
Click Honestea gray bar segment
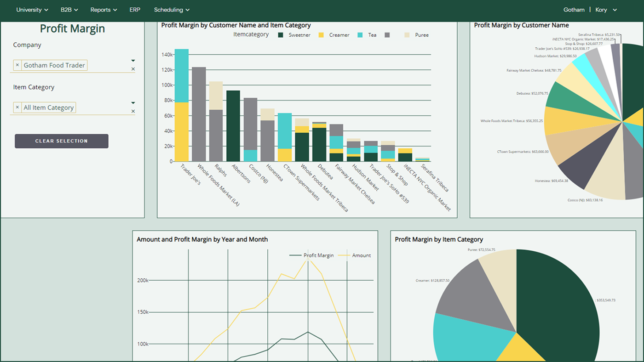tap(268, 141)
